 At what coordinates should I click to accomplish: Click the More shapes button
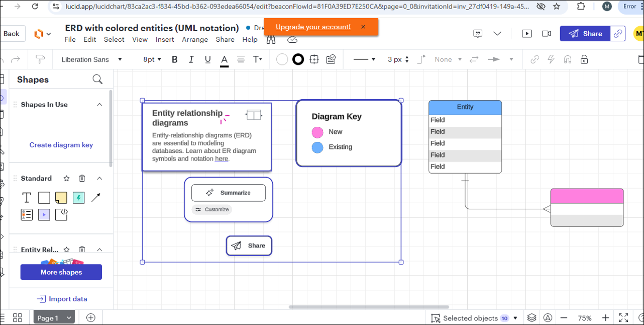pyautogui.click(x=61, y=272)
